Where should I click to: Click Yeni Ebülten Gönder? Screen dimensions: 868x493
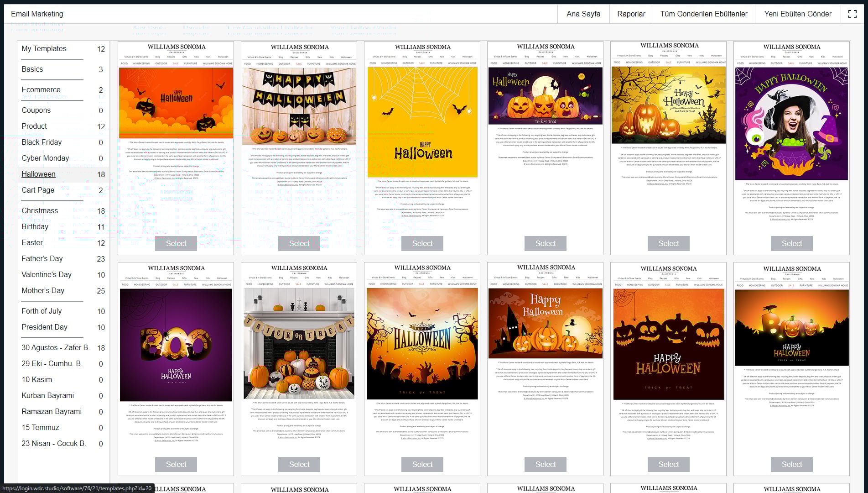point(798,14)
